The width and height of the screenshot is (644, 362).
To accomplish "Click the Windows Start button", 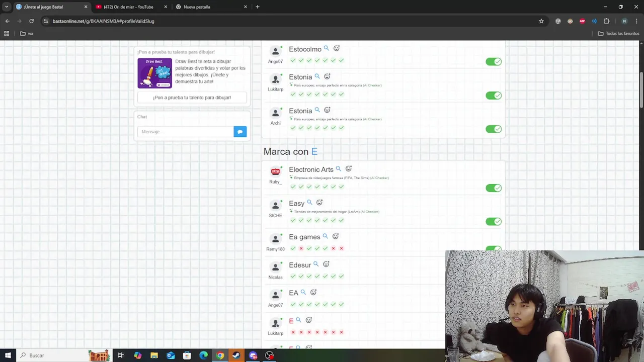I will coord(8,355).
